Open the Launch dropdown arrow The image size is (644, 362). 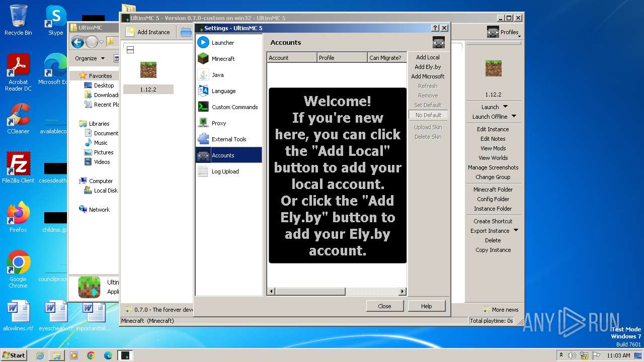tap(506, 107)
